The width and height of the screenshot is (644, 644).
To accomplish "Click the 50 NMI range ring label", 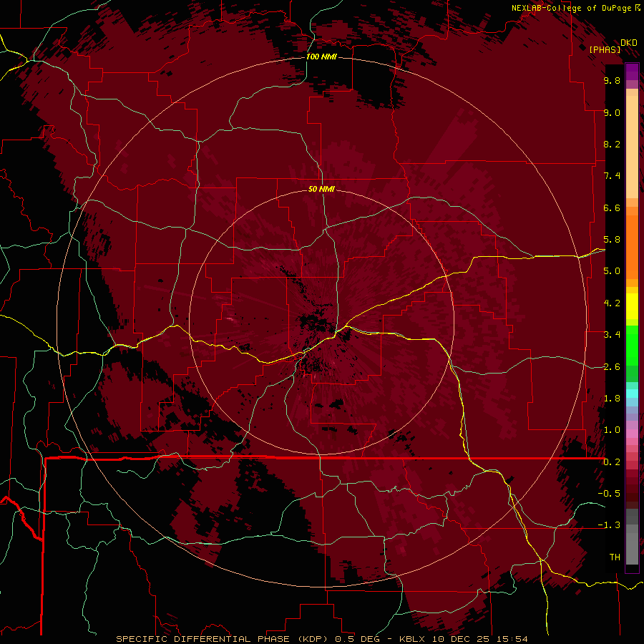I will coord(321,190).
